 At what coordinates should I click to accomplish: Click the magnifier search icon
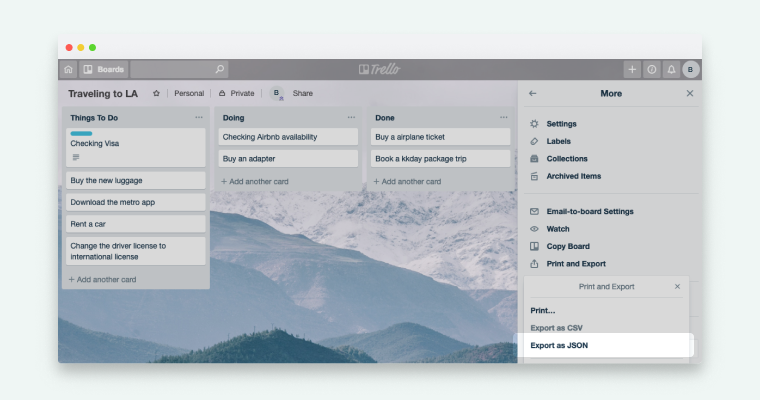(x=220, y=69)
